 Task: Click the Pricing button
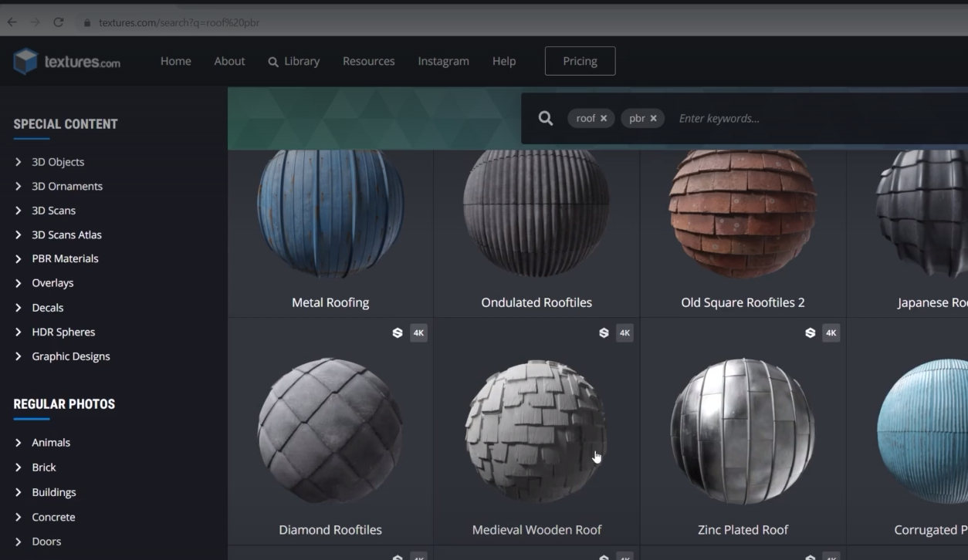(x=580, y=60)
